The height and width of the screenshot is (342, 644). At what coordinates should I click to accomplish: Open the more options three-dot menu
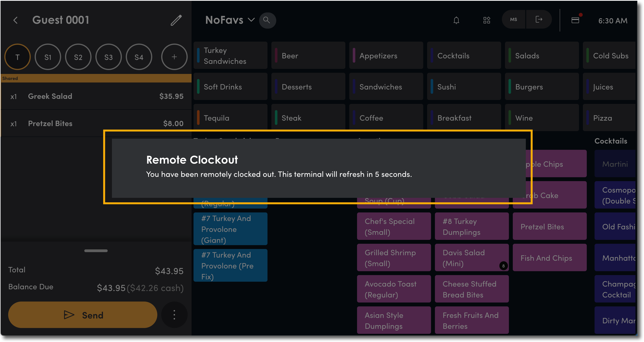(174, 315)
